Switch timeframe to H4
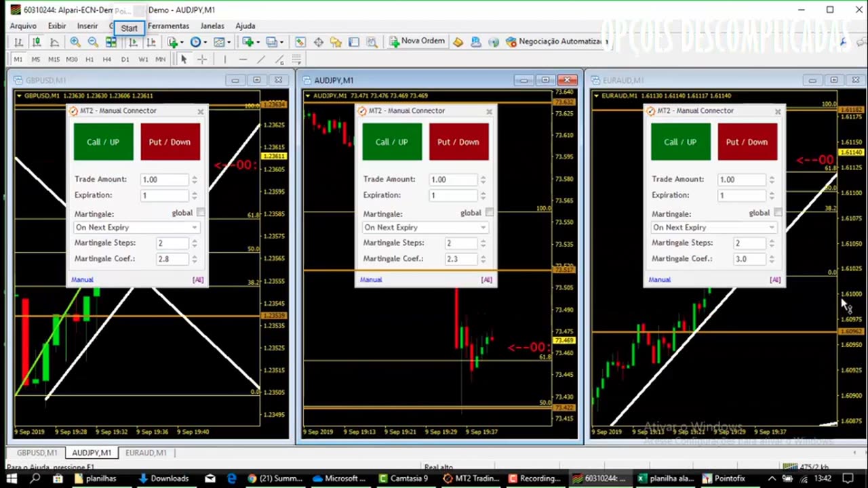Viewport: 868px width, 488px height. coord(107,60)
